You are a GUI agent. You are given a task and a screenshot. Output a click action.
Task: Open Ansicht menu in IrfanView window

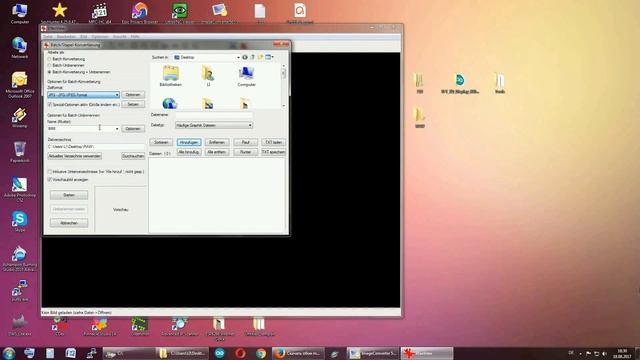pyautogui.click(x=120, y=37)
